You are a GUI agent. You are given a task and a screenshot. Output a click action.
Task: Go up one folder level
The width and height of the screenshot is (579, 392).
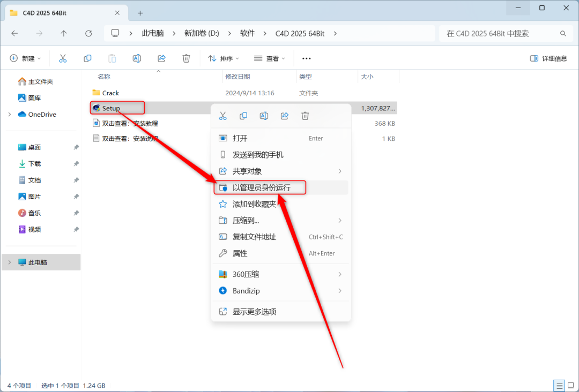pos(64,33)
